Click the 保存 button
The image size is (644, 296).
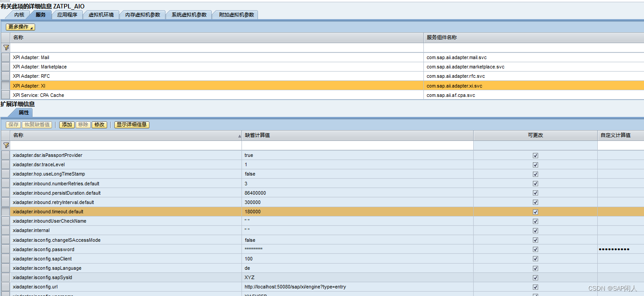point(13,125)
